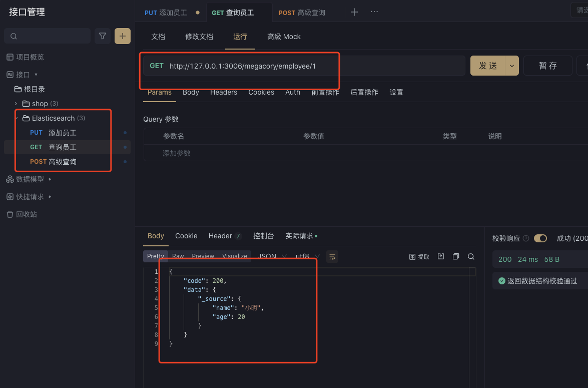
Task: Open the filter funnel icon above sidebar
Action: tap(103, 36)
